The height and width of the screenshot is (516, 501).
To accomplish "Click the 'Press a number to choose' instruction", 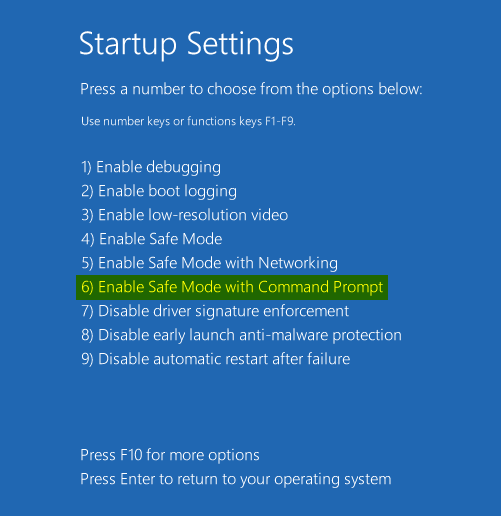I will (251, 89).
